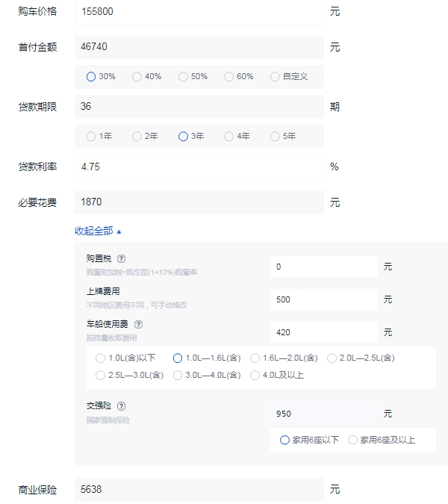Click the hint 按排量收取费用
448x504 pixels.
[111, 337]
